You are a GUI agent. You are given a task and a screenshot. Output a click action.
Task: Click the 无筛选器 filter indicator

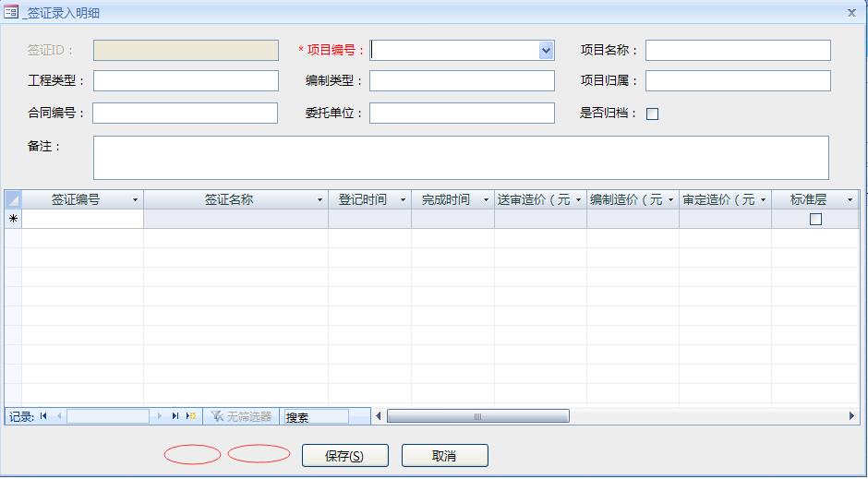241,417
